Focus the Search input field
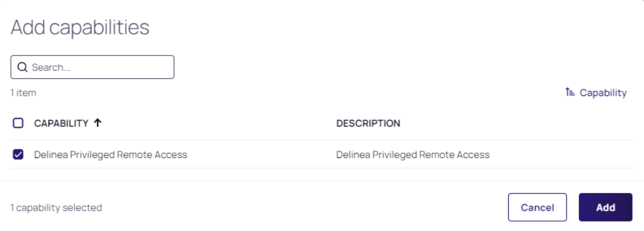The width and height of the screenshot is (644, 231). point(100,67)
